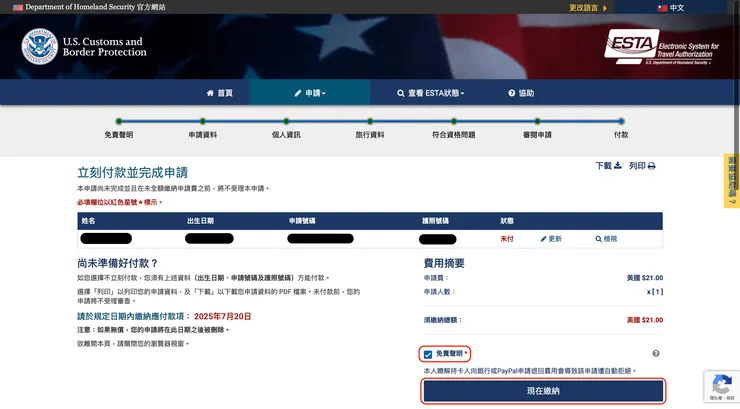This screenshot has height=409, width=740.
Task: Click the 姓名 column header
Action: tap(88, 221)
